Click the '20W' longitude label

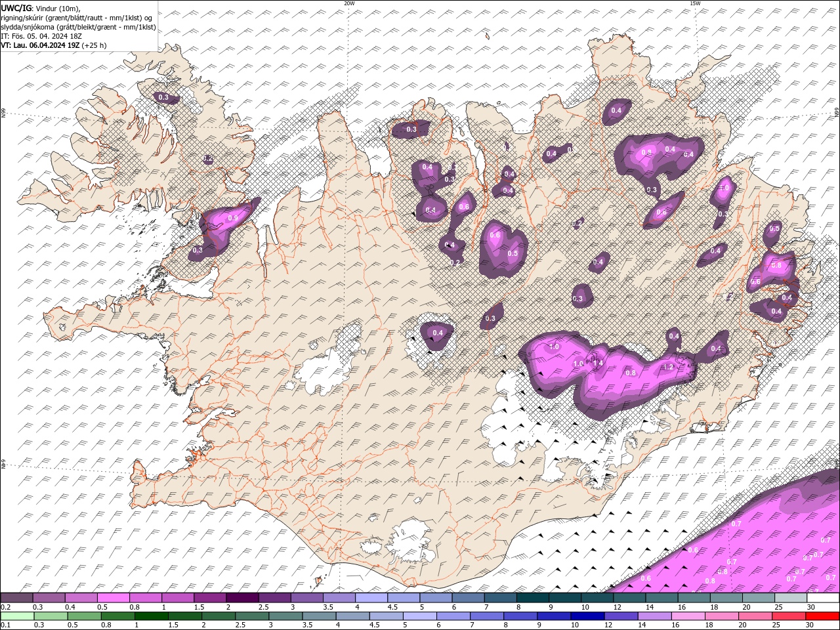pos(349,3)
